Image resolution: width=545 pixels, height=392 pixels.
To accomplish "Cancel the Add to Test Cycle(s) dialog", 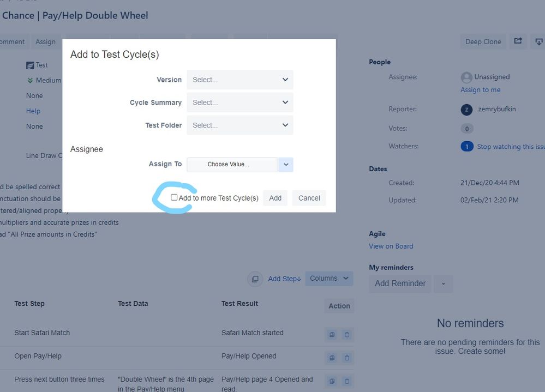I will [309, 198].
